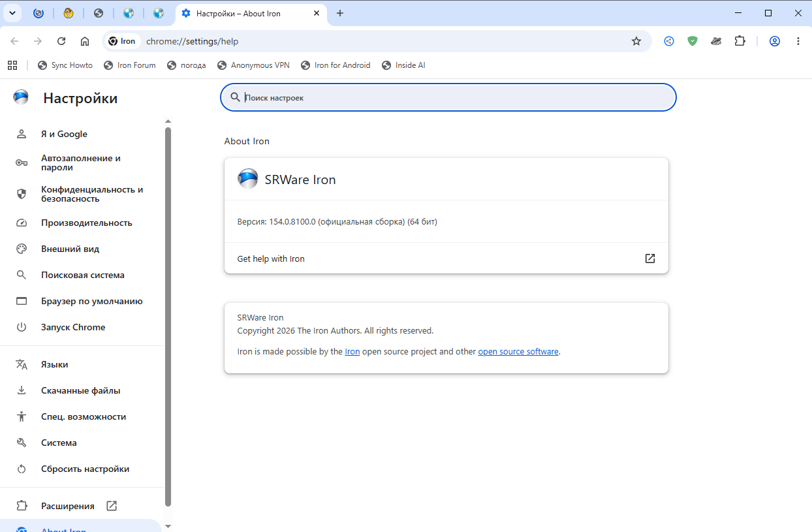812x532 pixels.
Task: Click the sidebar scrollbar down arrow
Action: pyautogui.click(x=168, y=526)
